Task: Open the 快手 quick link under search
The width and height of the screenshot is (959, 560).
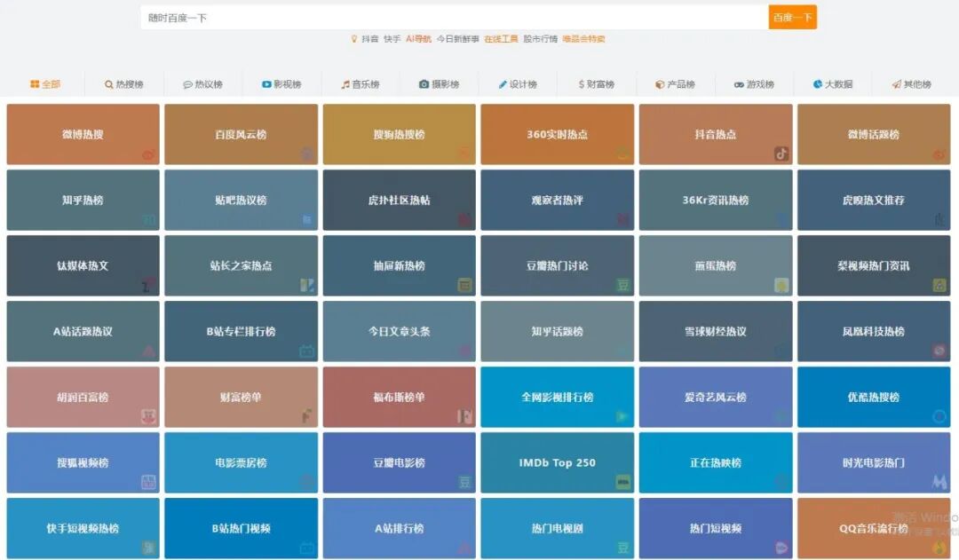Action: pyautogui.click(x=392, y=38)
